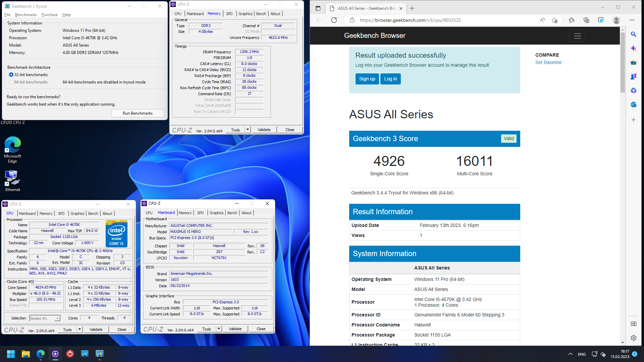This screenshot has width=644, height=362.
Task: Open the clock and date in taskbar
Action: pos(620,354)
